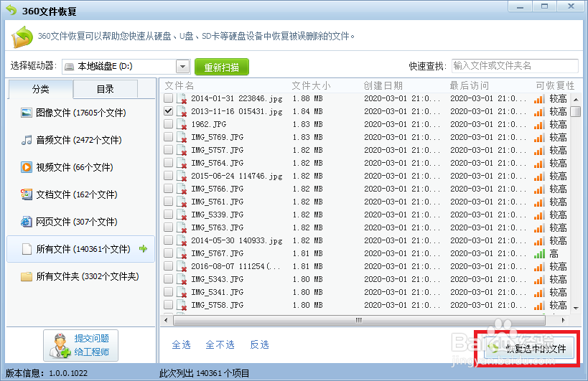588x381 pixels.
Task: Click the green arrow next to 所有文件
Action: (x=144, y=248)
